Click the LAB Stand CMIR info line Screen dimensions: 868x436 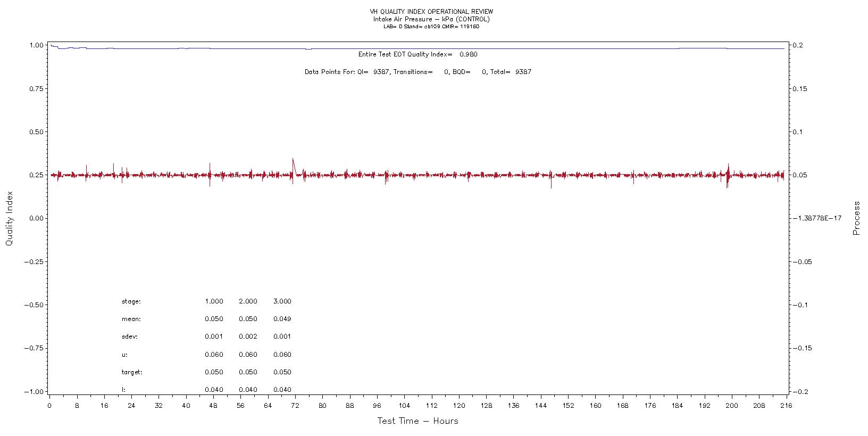(431, 27)
